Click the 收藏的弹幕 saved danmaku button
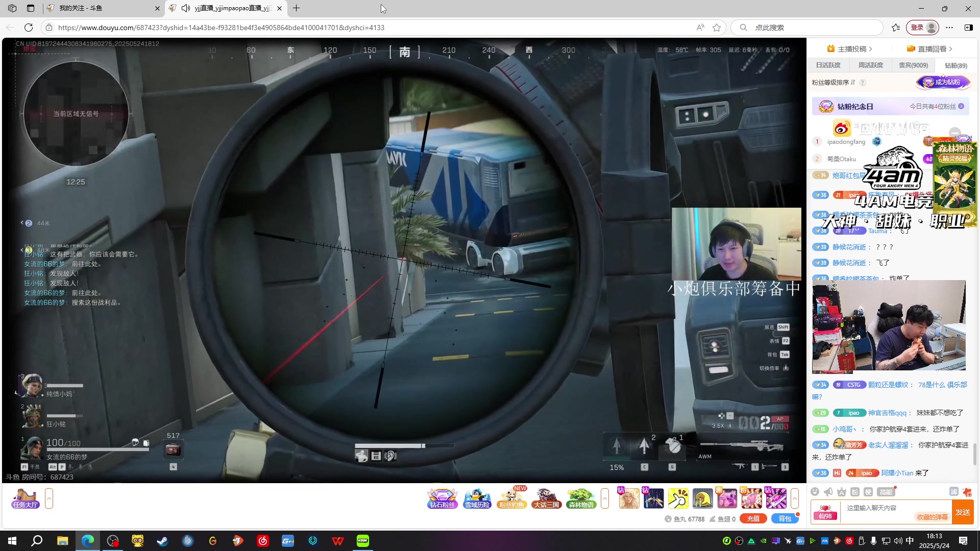980x551 pixels. coord(932,517)
